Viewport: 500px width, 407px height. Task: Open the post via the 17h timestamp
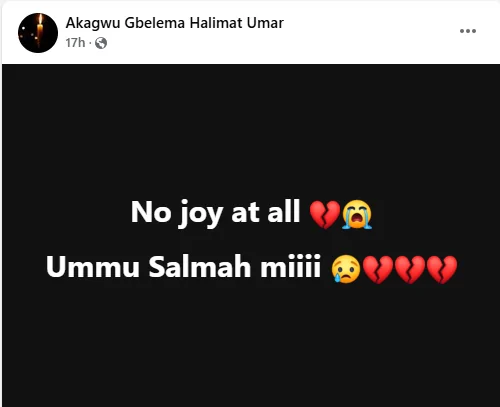point(75,43)
